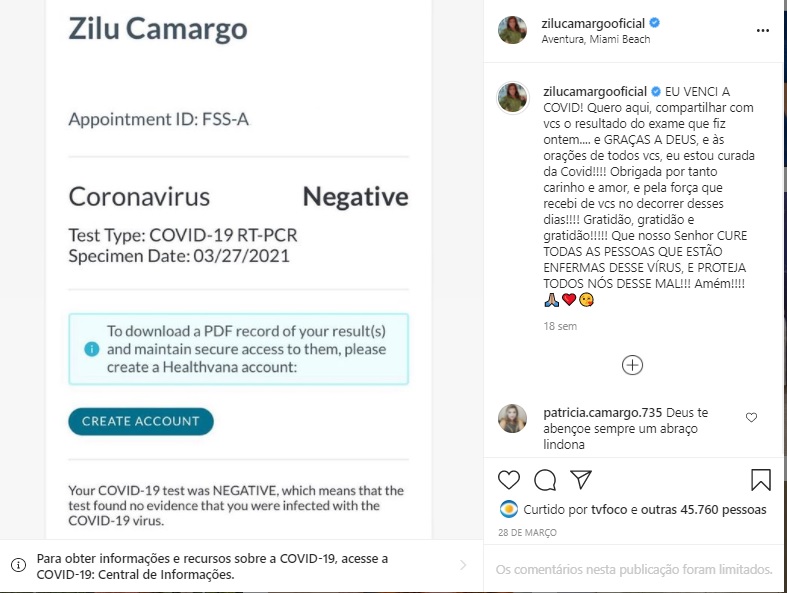787x593 pixels.
Task: Click the verified badge in the post header
Action: tap(654, 23)
